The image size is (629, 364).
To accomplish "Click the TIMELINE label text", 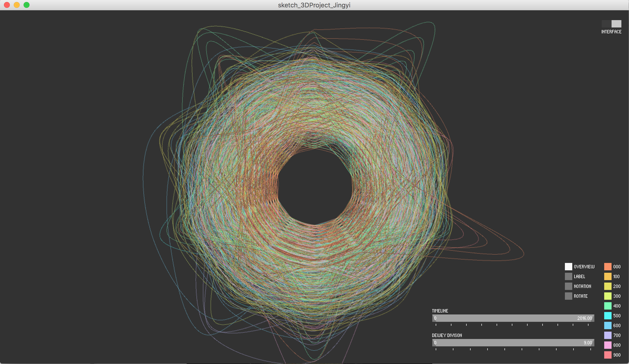I will 440,311.
